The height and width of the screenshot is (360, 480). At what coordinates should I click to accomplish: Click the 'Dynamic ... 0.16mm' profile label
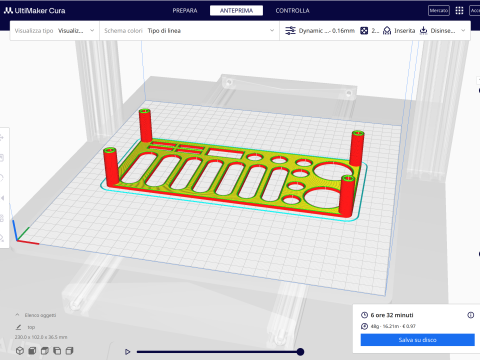pyautogui.click(x=327, y=31)
